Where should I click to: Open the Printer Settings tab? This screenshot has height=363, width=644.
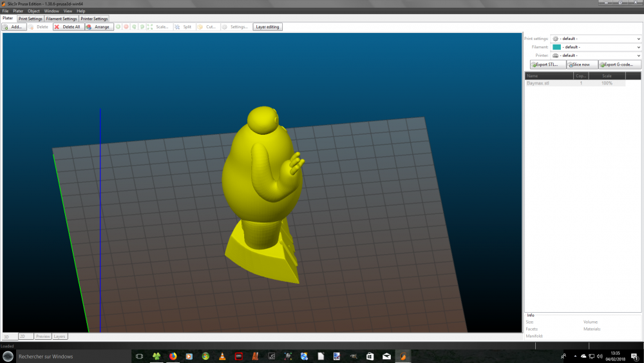click(94, 19)
